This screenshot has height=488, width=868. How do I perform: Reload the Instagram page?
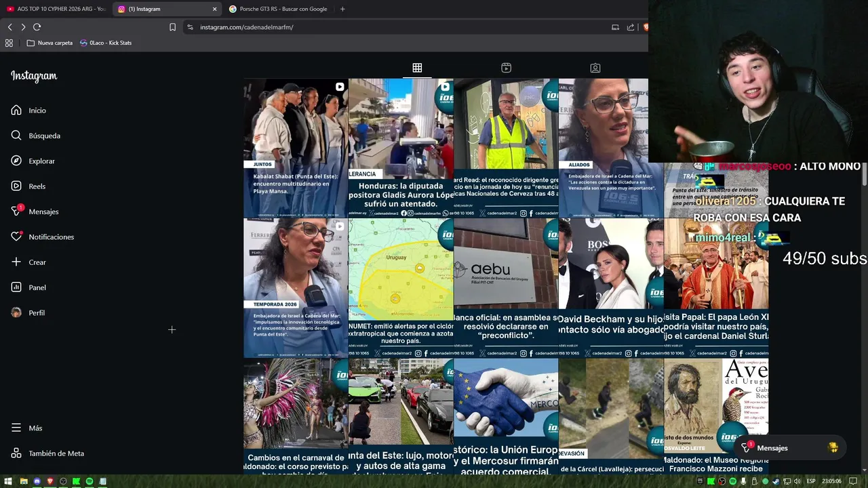point(37,27)
